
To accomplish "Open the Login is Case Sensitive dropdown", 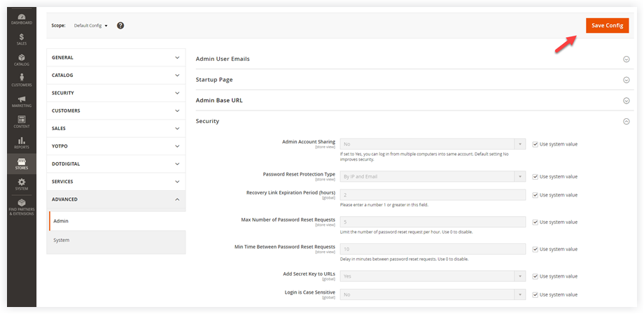I will [433, 294].
